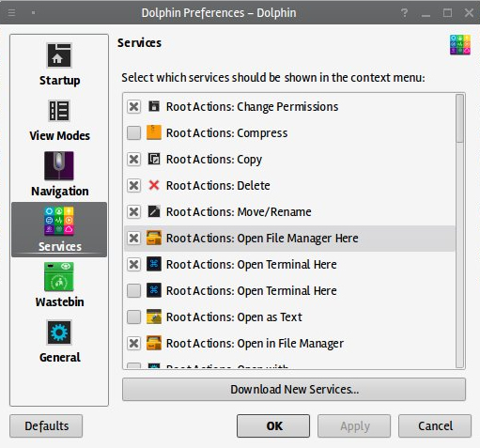Restore settings with Defaults button
480x448 pixels.
click(46, 426)
